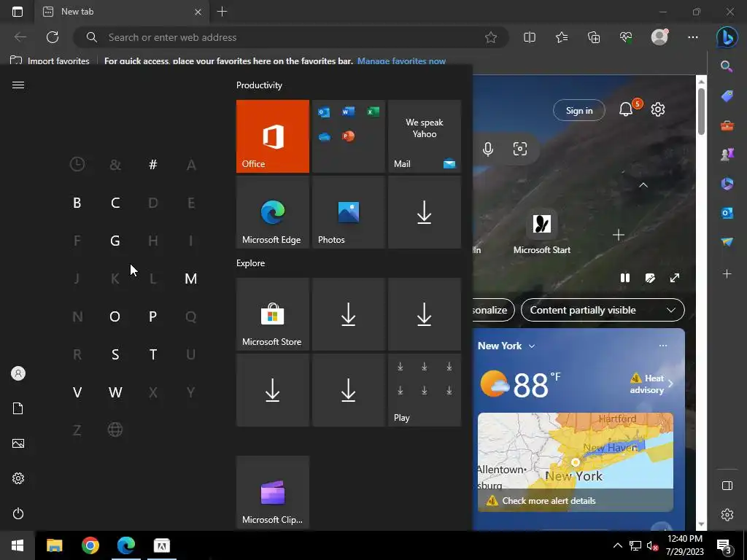Open Outlook icon in Edge sidebar

point(727,212)
